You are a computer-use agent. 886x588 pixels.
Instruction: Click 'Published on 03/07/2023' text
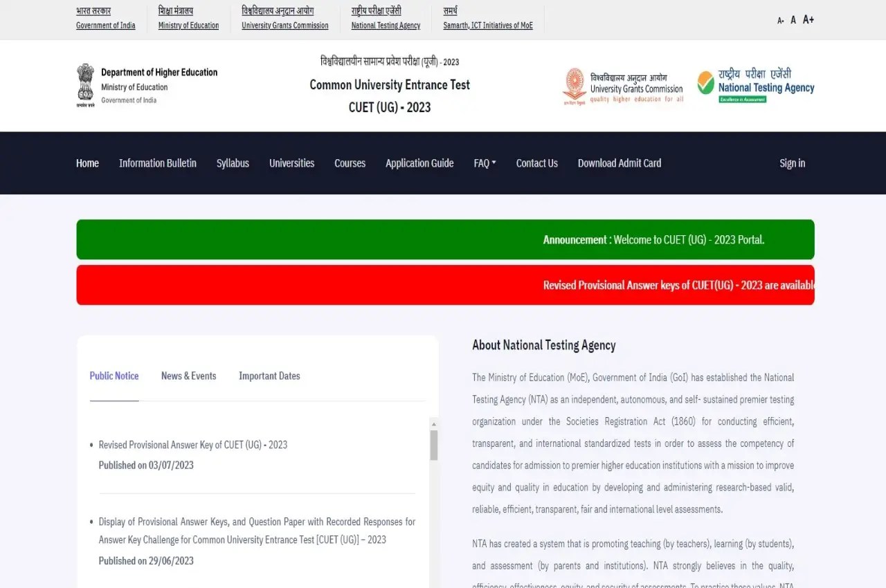pyautogui.click(x=146, y=466)
